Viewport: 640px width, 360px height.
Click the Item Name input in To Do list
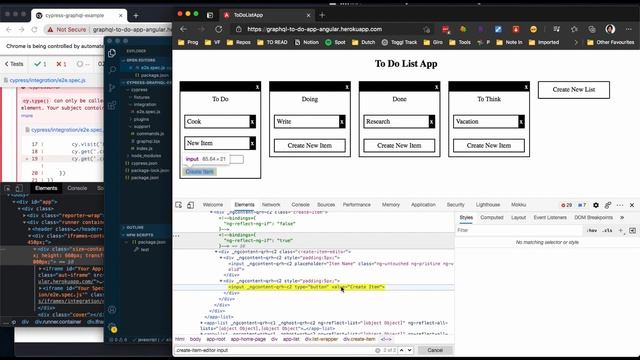click(214, 159)
